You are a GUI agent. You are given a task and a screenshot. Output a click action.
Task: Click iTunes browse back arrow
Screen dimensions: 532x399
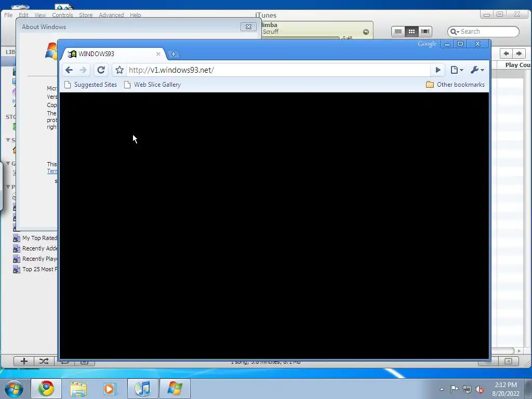pos(506,54)
